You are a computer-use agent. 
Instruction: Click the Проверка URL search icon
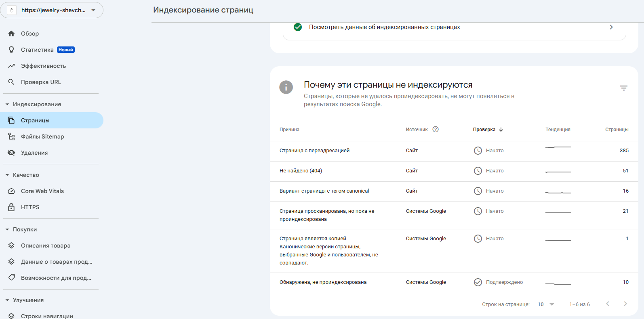(x=11, y=82)
